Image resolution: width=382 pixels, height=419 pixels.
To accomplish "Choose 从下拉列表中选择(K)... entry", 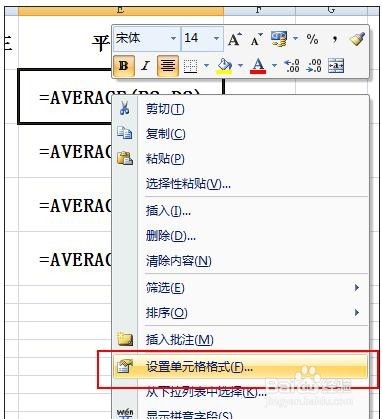I will [241, 392].
